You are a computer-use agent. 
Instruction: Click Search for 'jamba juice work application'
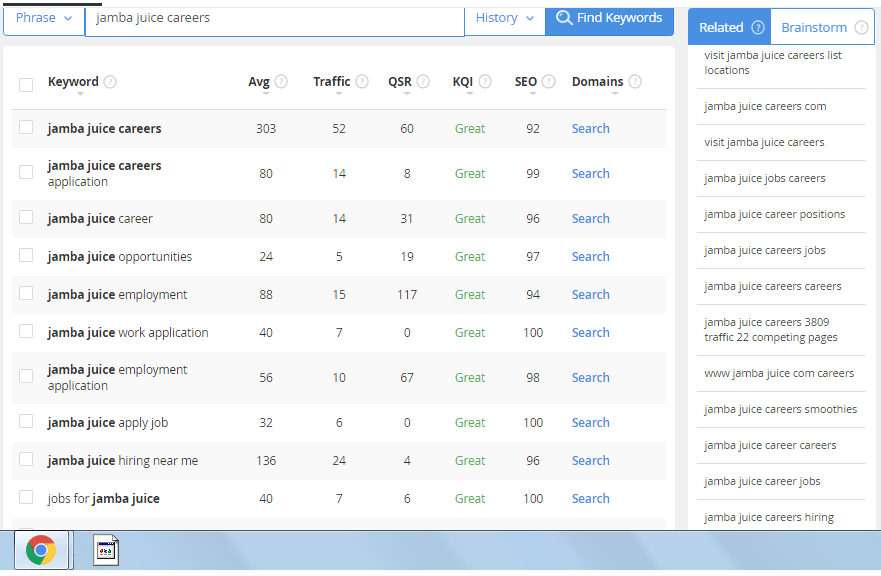click(x=591, y=333)
